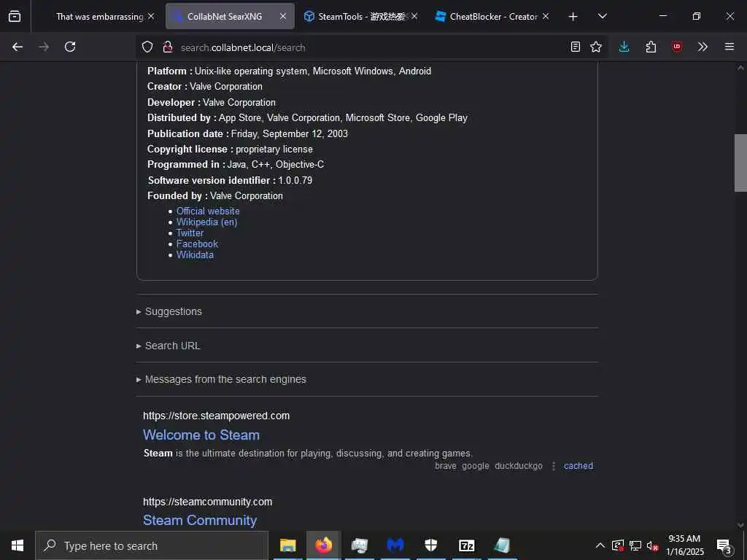The height and width of the screenshot is (560, 747).
Task: Select the CollabNet SearXNG tab
Action: coord(225,17)
